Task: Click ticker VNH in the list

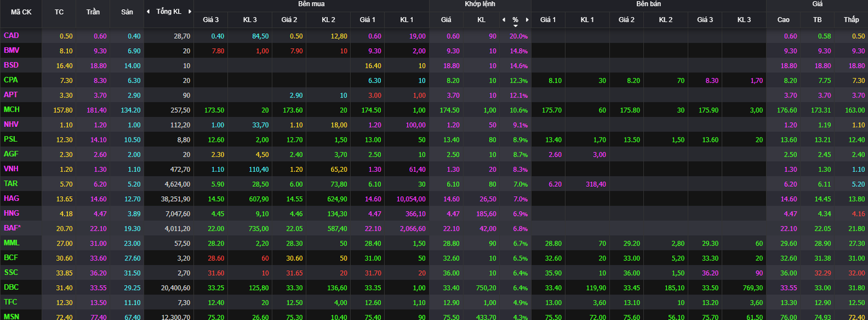Action: pyautogui.click(x=11, y=169)
